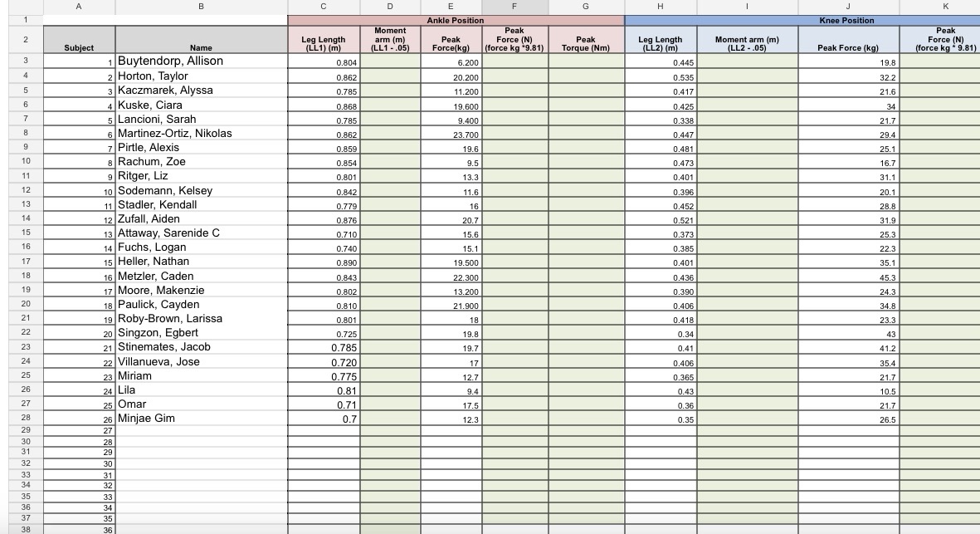Select the cell containing Omar
This screenshot has width=980, height=534.
(202, 404)
